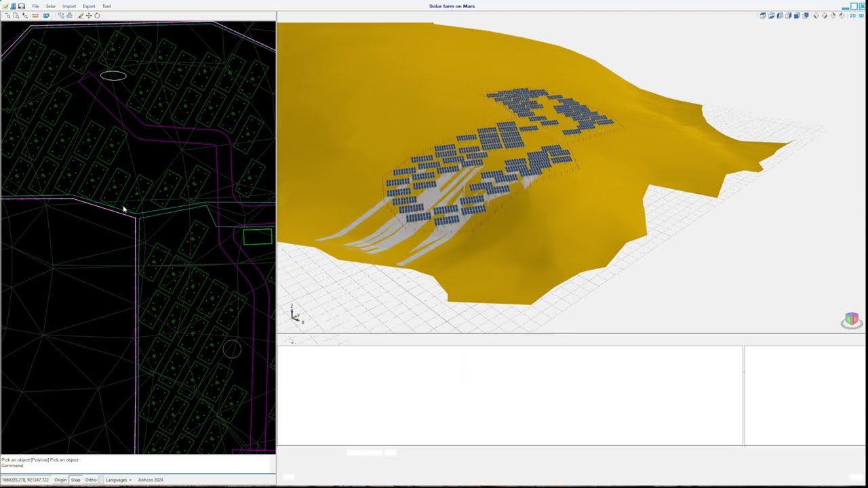The image size is (868, 488).
Task: Click the zoom window magnifier icon
Action: pyautogui.click(x=16, y=16)
